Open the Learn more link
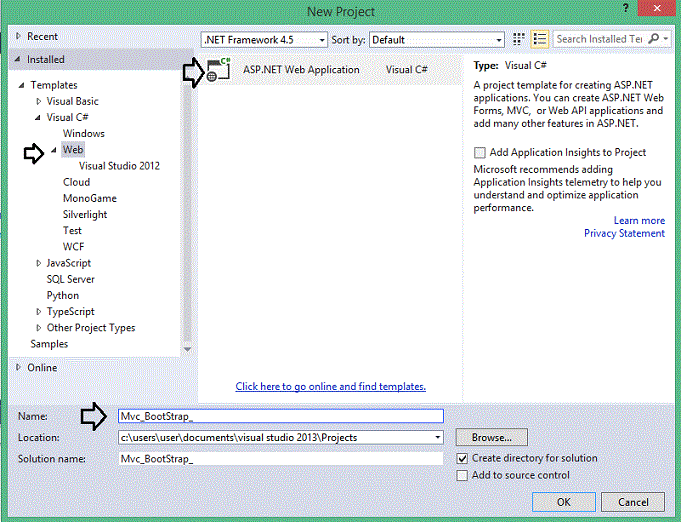This screenshot has height=522, width=681. click(639, 221)
